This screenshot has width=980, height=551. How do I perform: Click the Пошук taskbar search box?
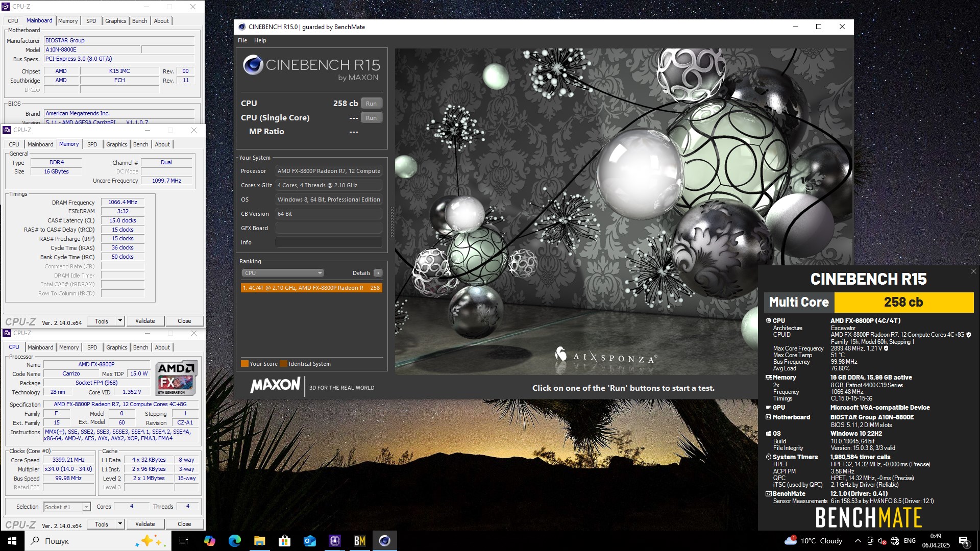(98, 541)
